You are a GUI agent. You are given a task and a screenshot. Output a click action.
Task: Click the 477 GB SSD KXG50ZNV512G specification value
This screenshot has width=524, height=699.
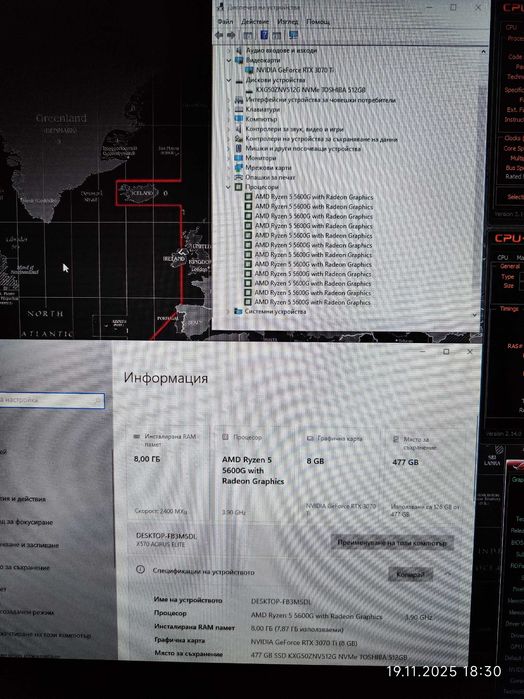coord(329,657)
